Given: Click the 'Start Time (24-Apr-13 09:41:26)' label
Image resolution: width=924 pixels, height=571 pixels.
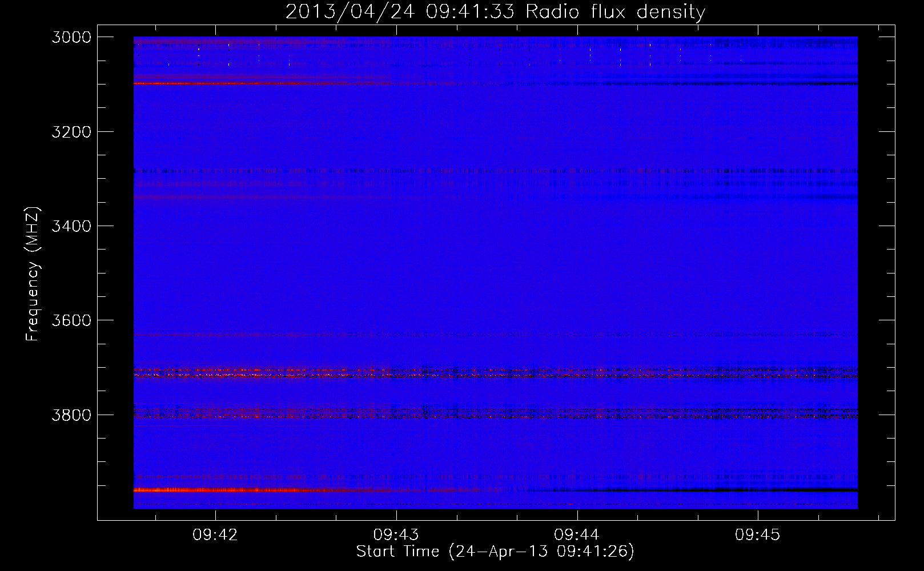Looking at the screenshot, I should [x=495, y=552].
